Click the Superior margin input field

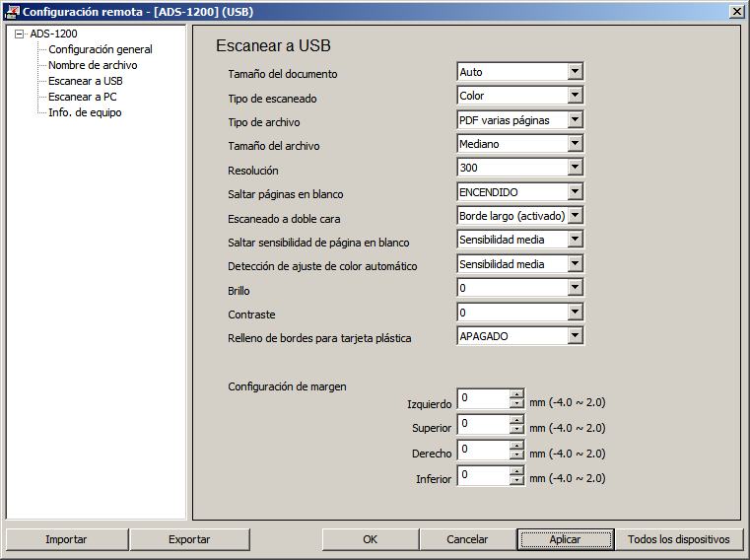pos(483,424)
